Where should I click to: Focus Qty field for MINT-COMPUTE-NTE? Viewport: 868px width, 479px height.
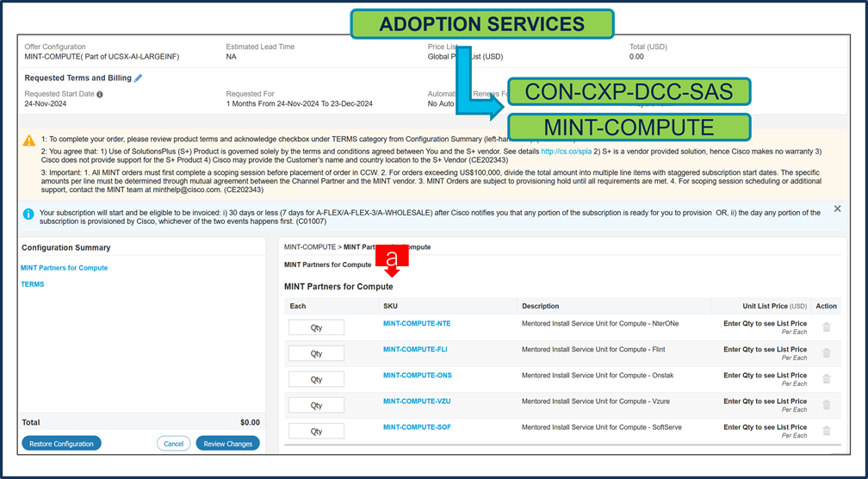pyautogui.click(x=316, y=327)
